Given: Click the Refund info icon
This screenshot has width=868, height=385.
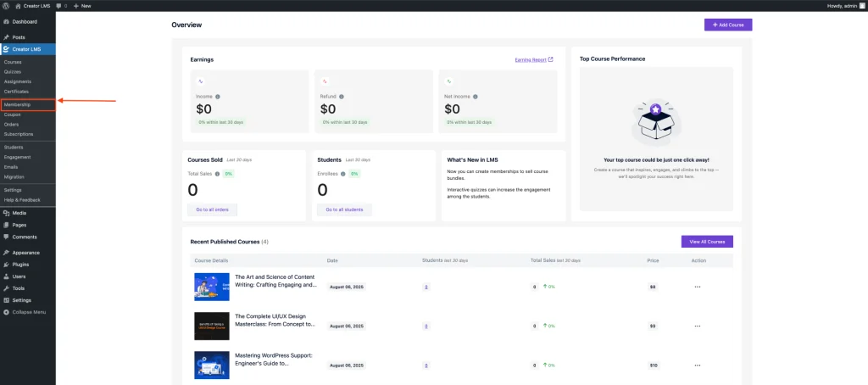Looking at the screenshot, I should tap(342, 97).
